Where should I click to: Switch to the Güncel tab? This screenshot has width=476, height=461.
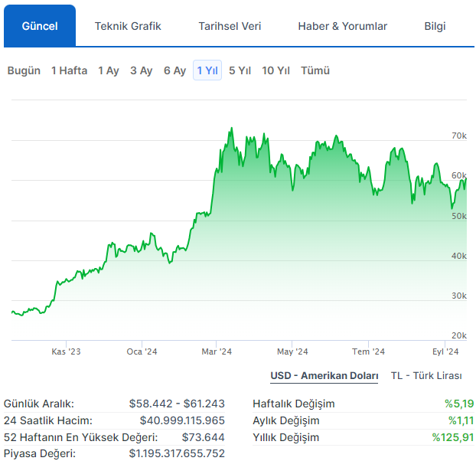(x=40, y=26)
